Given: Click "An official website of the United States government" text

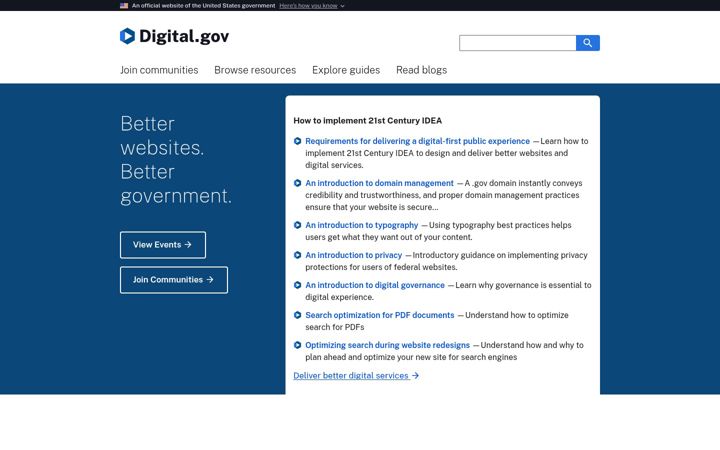Looking at the screenshot, I should point(203,6).
